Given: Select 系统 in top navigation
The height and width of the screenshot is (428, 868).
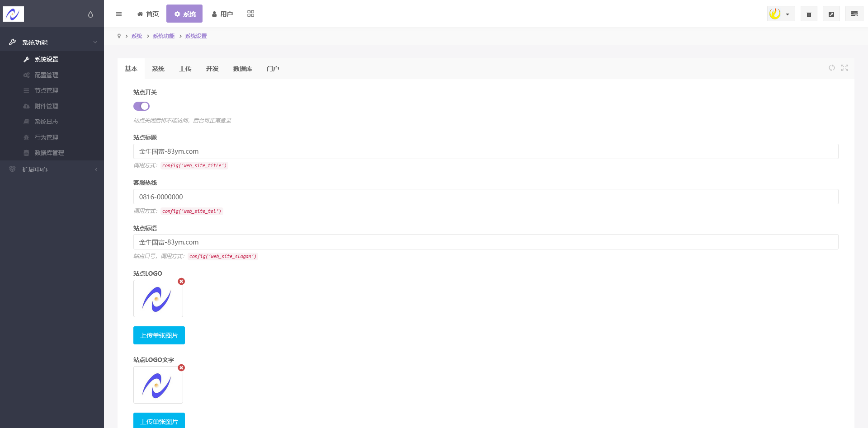Looking at the screenshot, I should pyautogui.click(x=184, y=14).
